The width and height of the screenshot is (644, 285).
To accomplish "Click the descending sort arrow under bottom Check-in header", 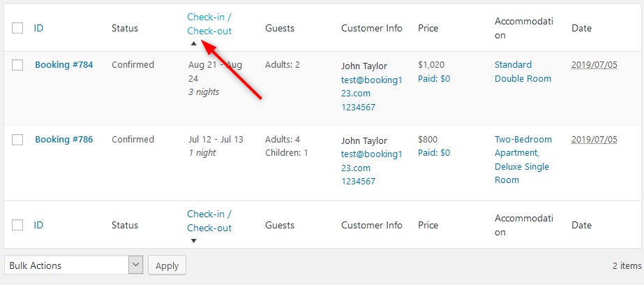I will [194, 240].
